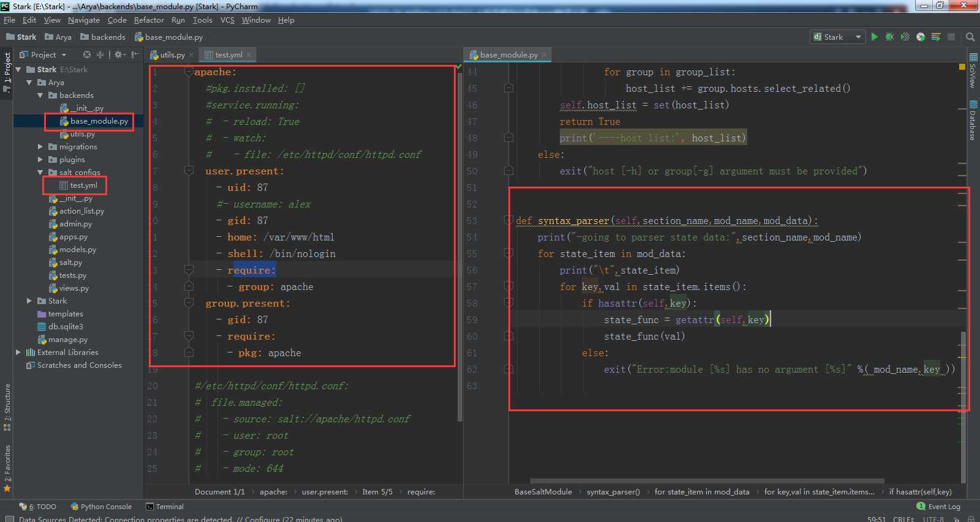Open Search Everywhere magnifier icon
980x522 pixels.
click(970, 37)
